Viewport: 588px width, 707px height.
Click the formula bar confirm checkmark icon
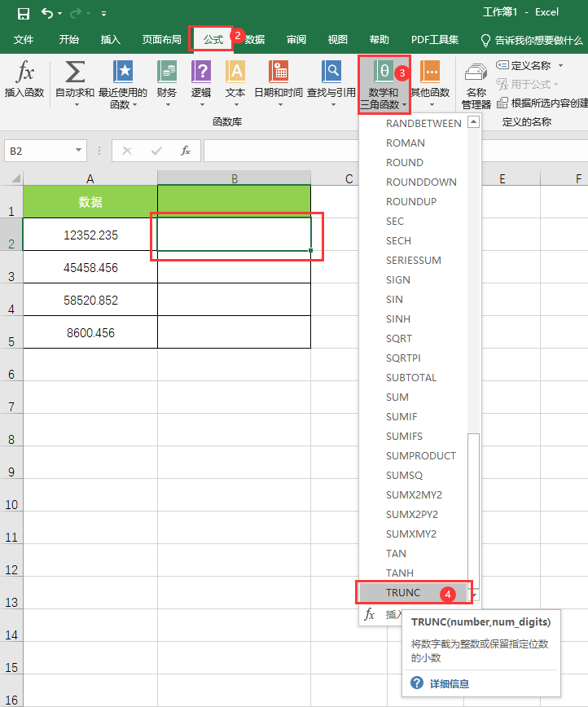point(156,151)
